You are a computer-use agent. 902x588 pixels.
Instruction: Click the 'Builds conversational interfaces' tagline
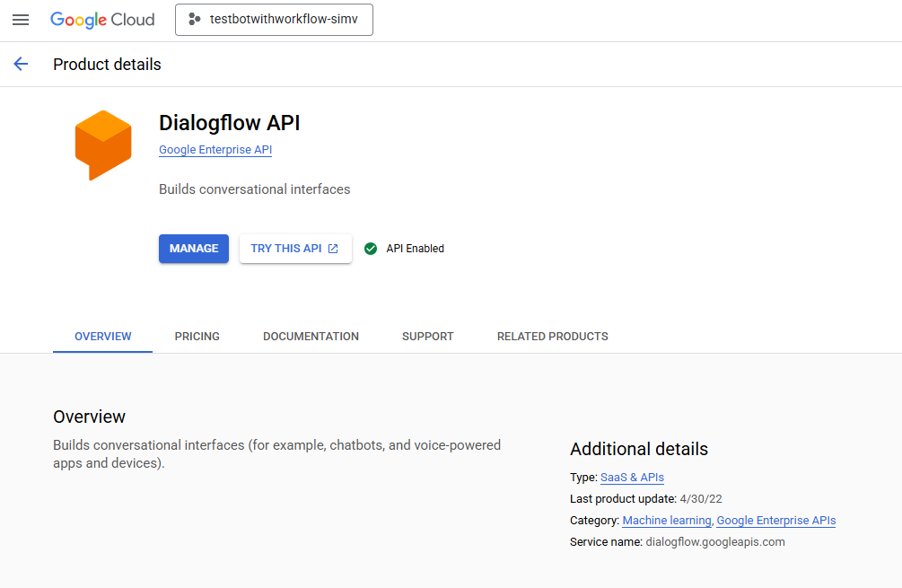(x=254, y=189)
